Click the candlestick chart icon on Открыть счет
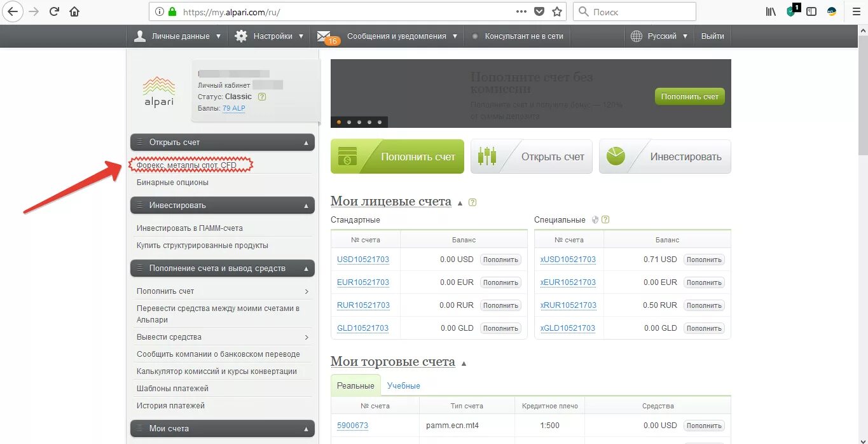This screenshot has height=444, width=868. 487,156
